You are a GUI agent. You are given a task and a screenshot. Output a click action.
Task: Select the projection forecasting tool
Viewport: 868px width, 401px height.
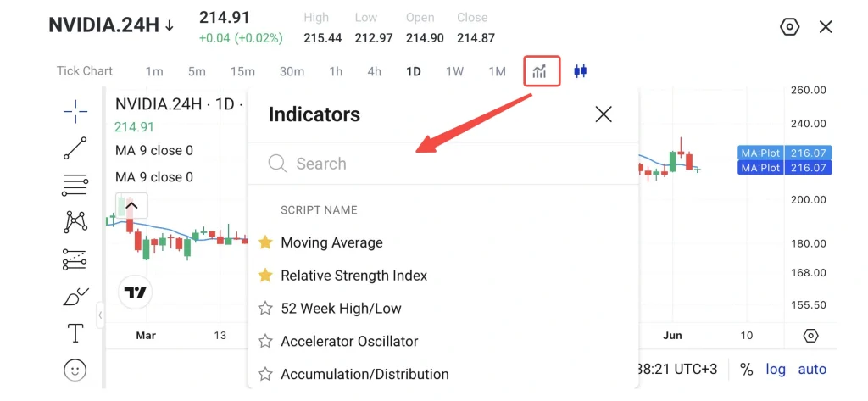(75, 259)
